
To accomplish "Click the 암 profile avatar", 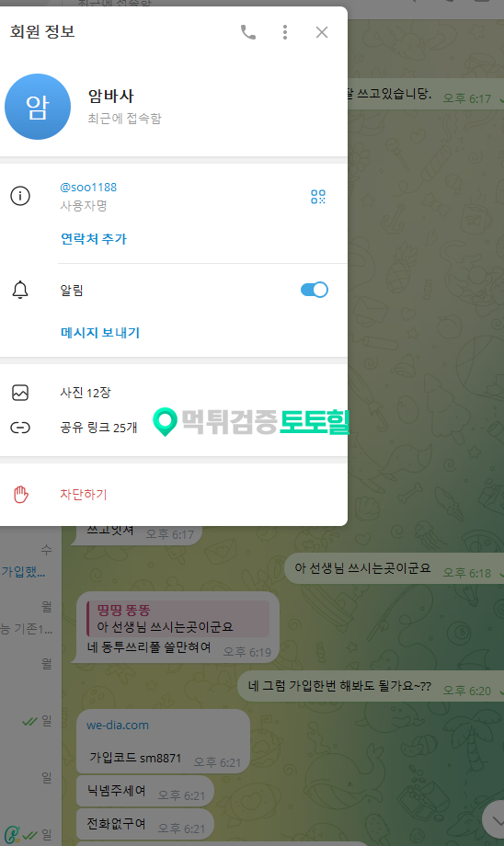I will [x=38, y=107].
